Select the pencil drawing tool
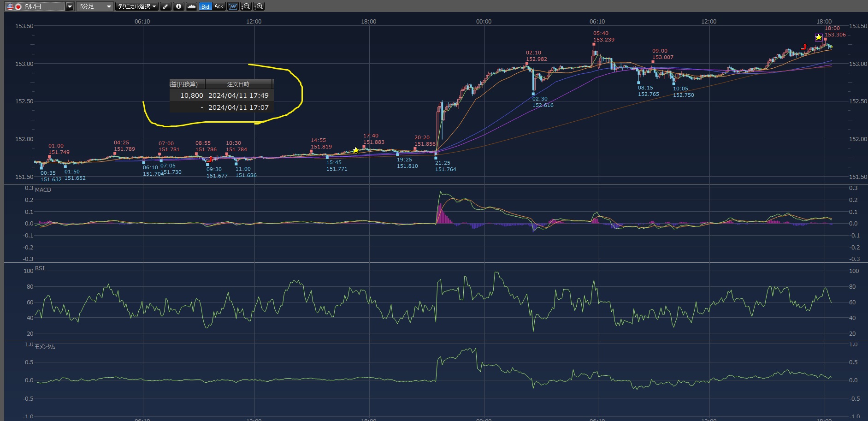Image resolution: width=868 pixels, height=421 pixels. point(166,6)
